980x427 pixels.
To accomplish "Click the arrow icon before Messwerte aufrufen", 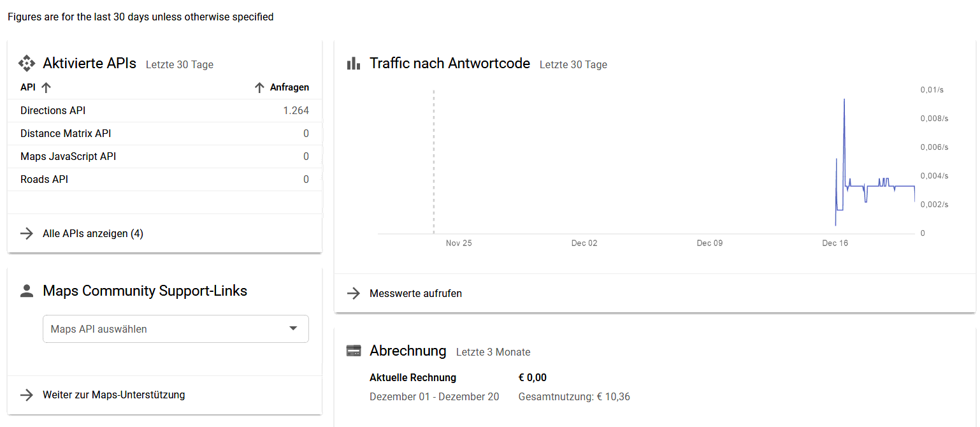I will (x=353, y=293).
